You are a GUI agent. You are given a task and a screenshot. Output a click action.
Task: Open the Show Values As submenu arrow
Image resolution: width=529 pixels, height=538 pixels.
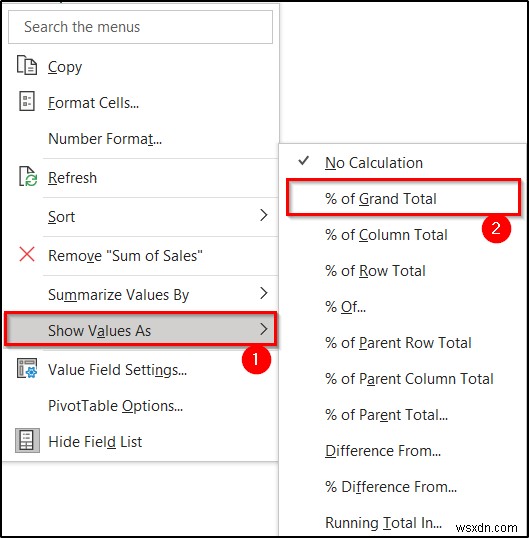pos(263,329)
